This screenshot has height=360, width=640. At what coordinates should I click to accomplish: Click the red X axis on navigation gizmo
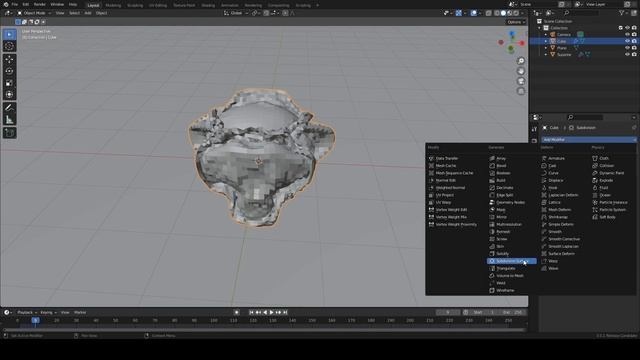coord(522,43)
